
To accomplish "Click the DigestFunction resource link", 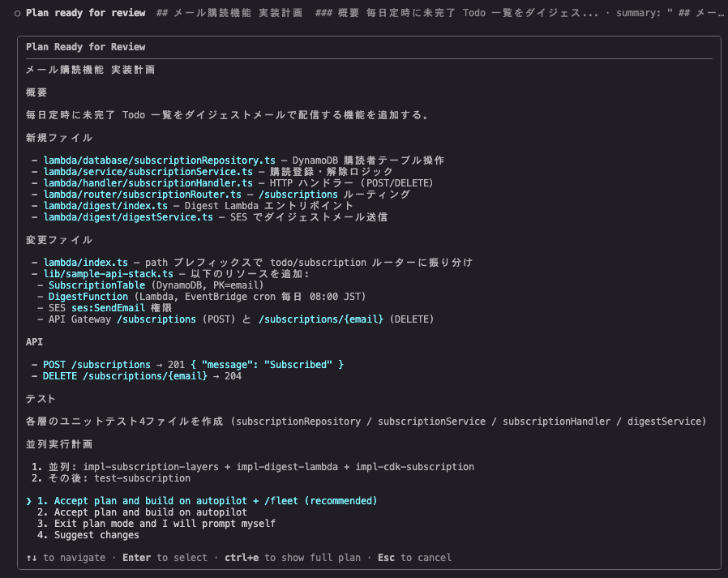I will pos(89,296).
